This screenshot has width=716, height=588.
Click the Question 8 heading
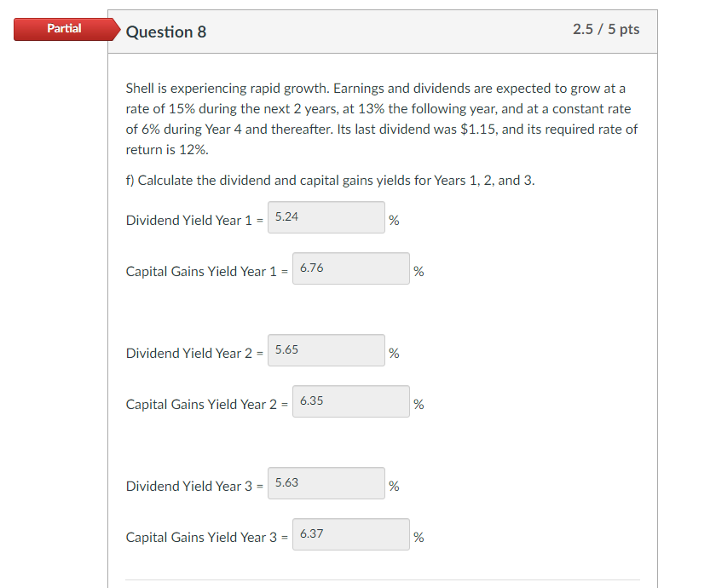(x=166, y=32)
